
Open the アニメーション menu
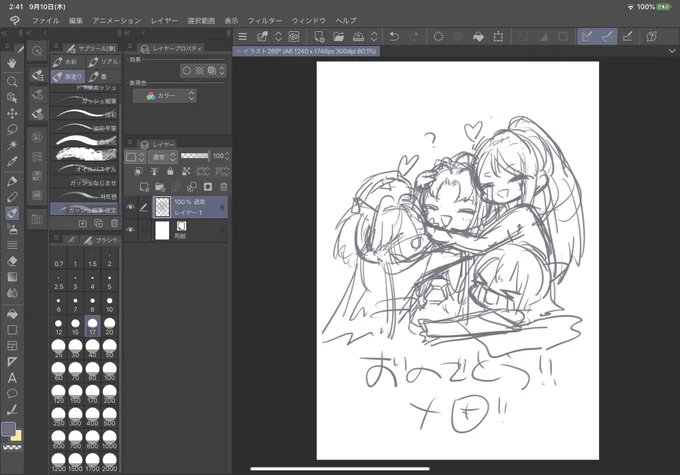[117, 20]
